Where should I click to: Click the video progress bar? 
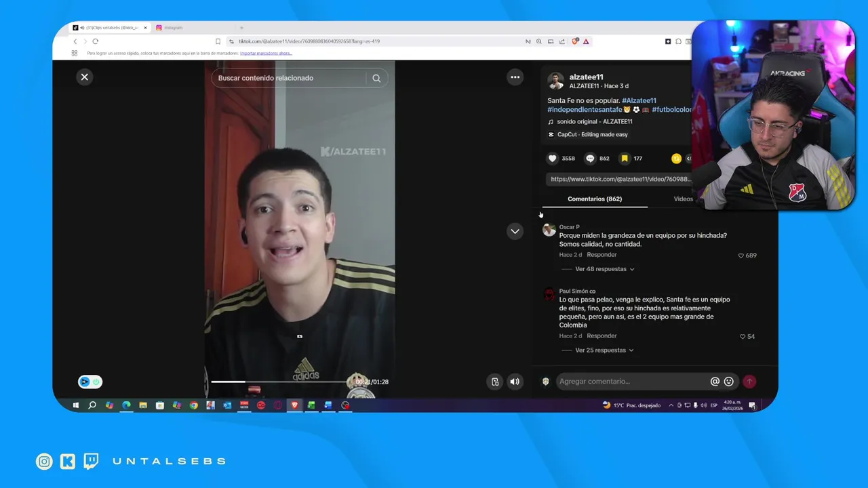pyautogui.click(x=281, y=382)
